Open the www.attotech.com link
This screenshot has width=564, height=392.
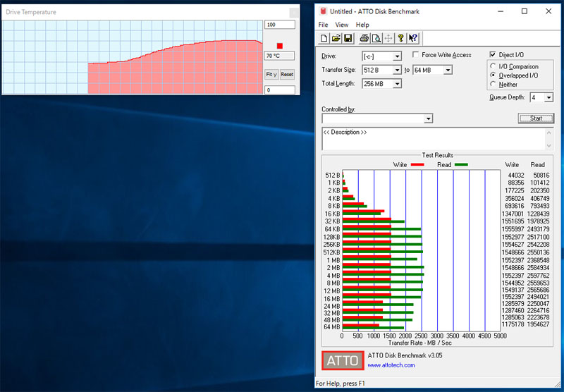pos(391,365)
